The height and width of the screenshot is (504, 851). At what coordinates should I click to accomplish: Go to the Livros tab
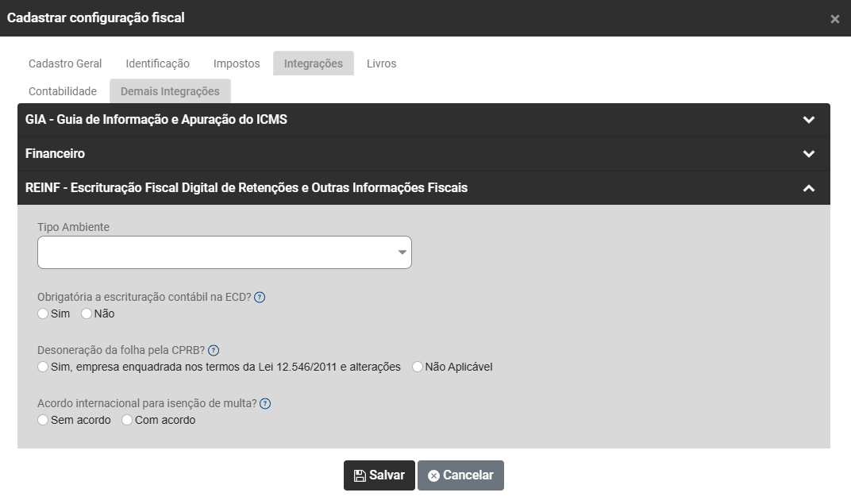(x=381, y=63)
